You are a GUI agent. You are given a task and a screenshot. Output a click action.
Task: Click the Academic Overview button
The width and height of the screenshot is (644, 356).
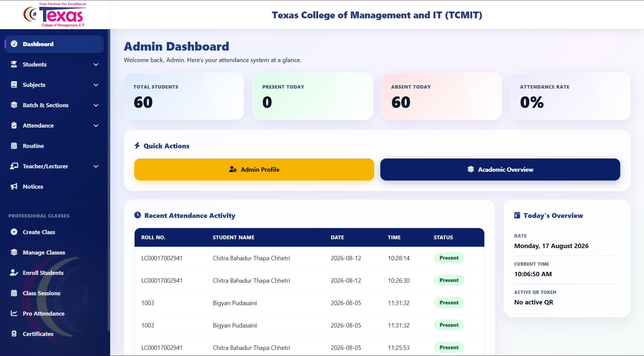tap(500, 169)
